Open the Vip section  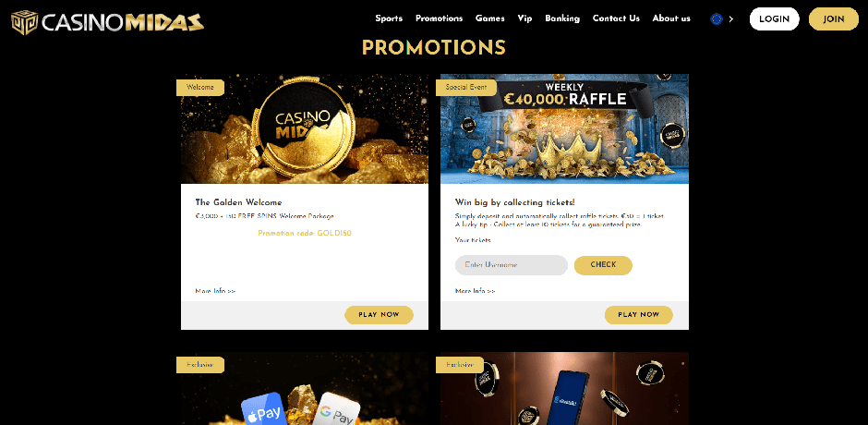tap(524, 18)
